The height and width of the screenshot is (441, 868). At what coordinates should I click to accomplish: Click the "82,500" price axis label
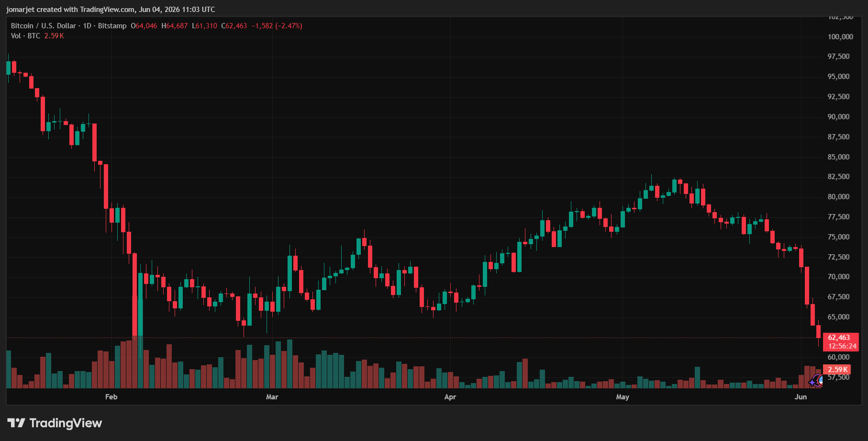point(839,177)
